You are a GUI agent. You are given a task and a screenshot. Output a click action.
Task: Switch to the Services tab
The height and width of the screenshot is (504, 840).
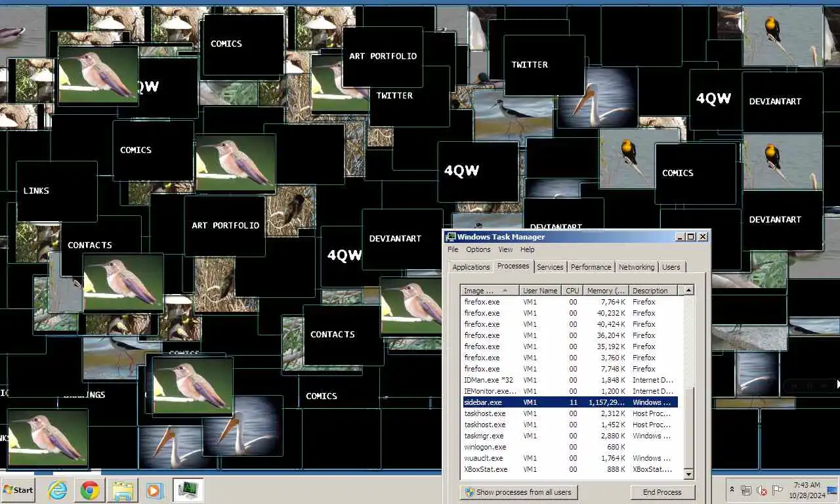[550, 267]
